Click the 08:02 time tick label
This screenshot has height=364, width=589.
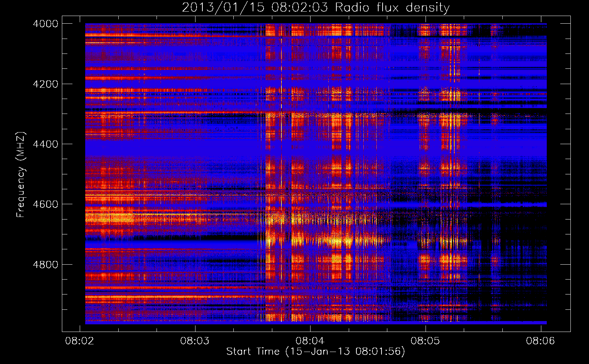(79, 341)
